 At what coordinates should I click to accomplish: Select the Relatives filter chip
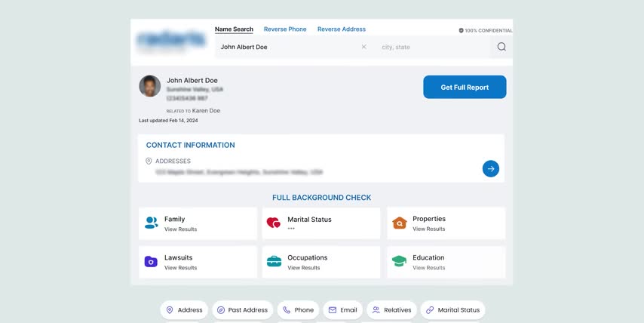[391, 310]
